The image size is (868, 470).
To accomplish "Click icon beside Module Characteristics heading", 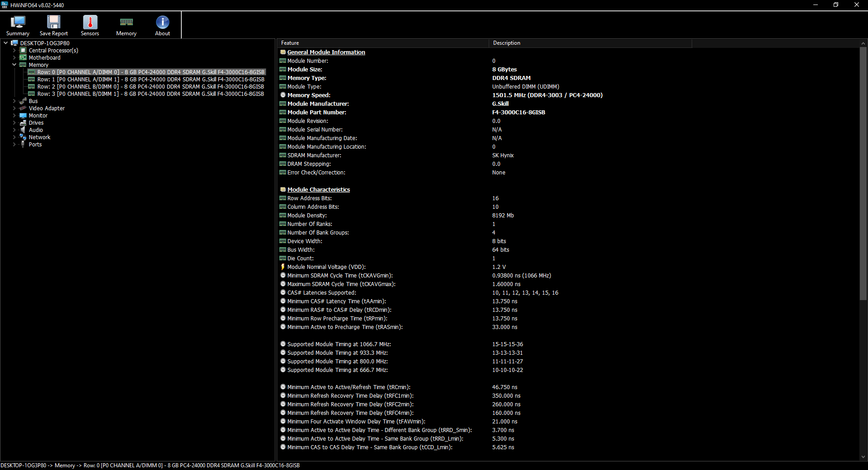I will pos(283,189).
